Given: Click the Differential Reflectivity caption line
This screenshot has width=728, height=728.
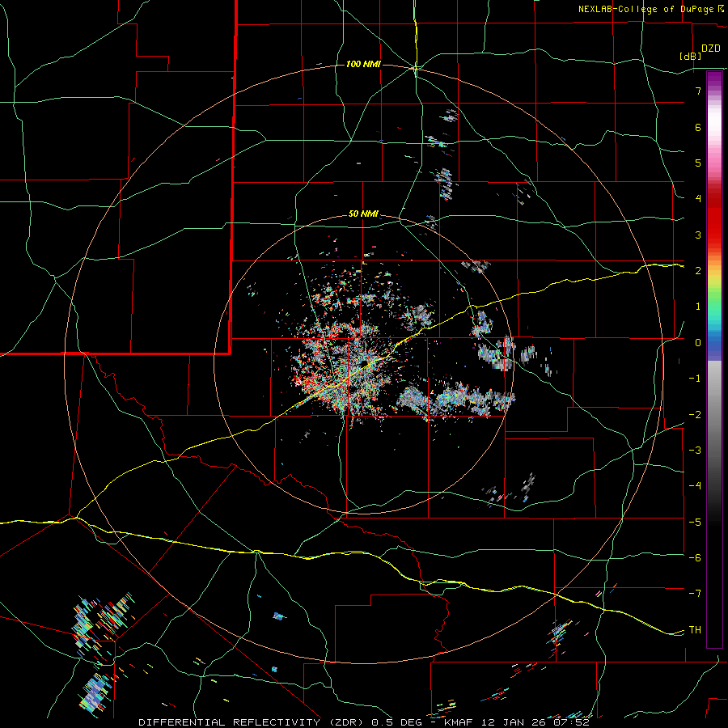Looking at the screenshot, I should pyautogui.click(x=364, y=722).
